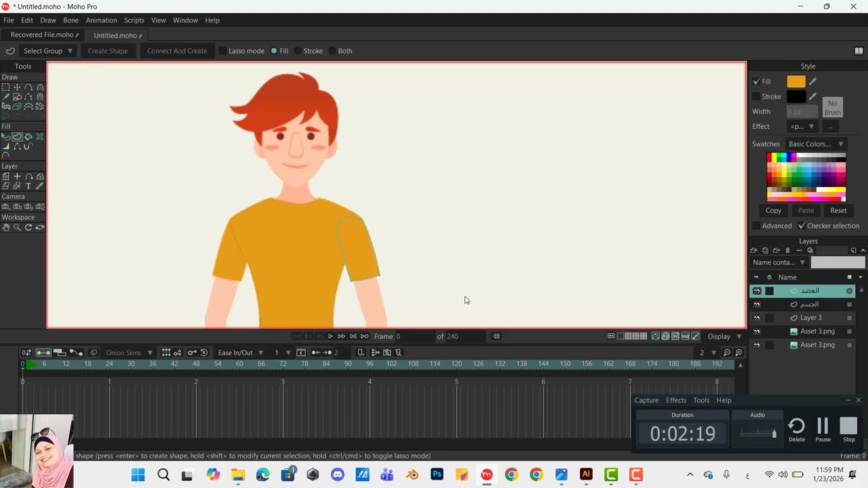Switch to the Recovered File.moho tab

pyautogui.click(x=42, y=35)
